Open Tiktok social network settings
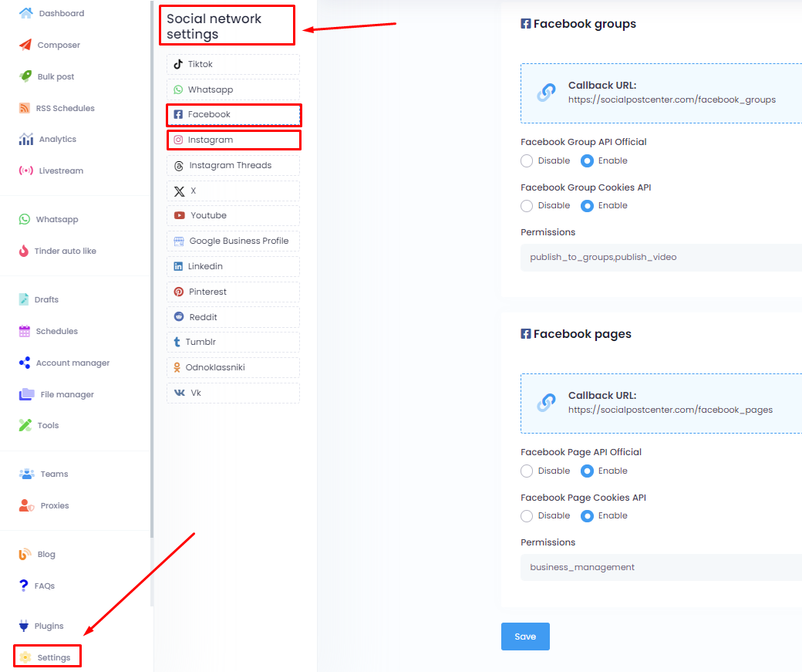Viewport: 802px width, 672px height. click(233, 64)
